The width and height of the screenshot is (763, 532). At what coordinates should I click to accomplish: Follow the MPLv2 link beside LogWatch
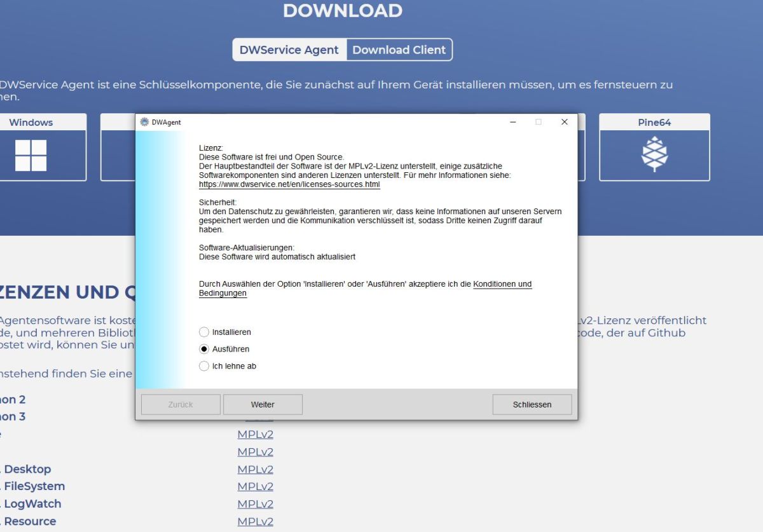click(x=255, y=504)
